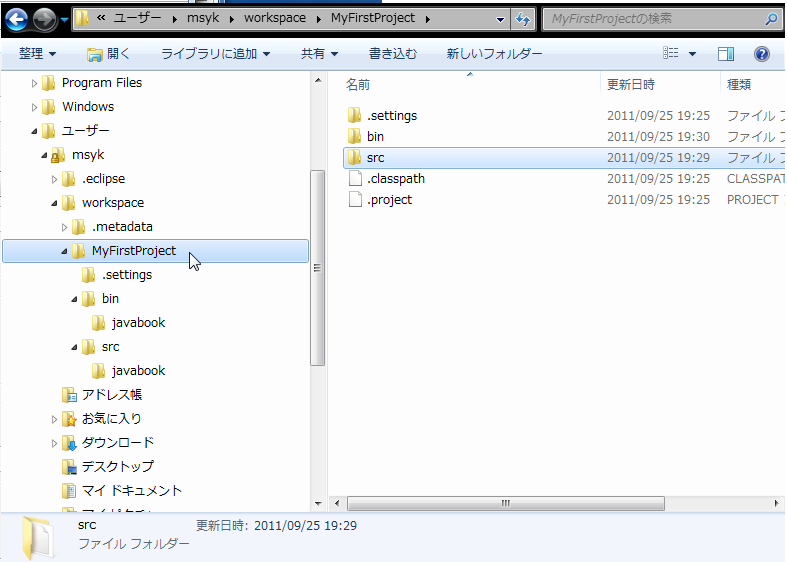The height and width of the screenshot is (562, 787).
Task: Click the 新しいフォルダー button
Action: 494,54
